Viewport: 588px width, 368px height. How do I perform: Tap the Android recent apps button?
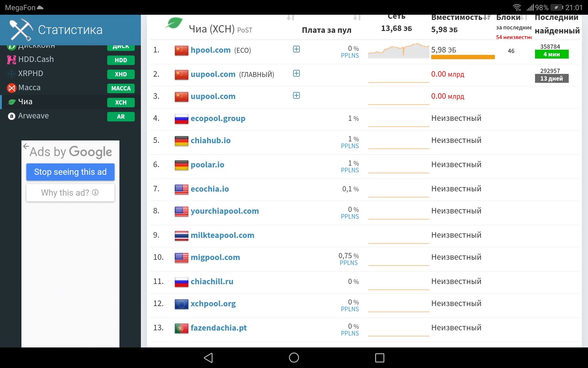(x=380, y=358)
